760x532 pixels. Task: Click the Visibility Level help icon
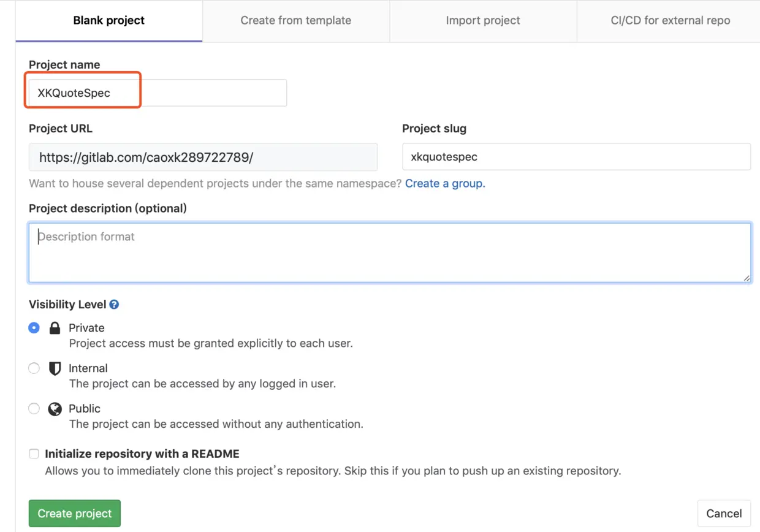(x=114, y=305)
